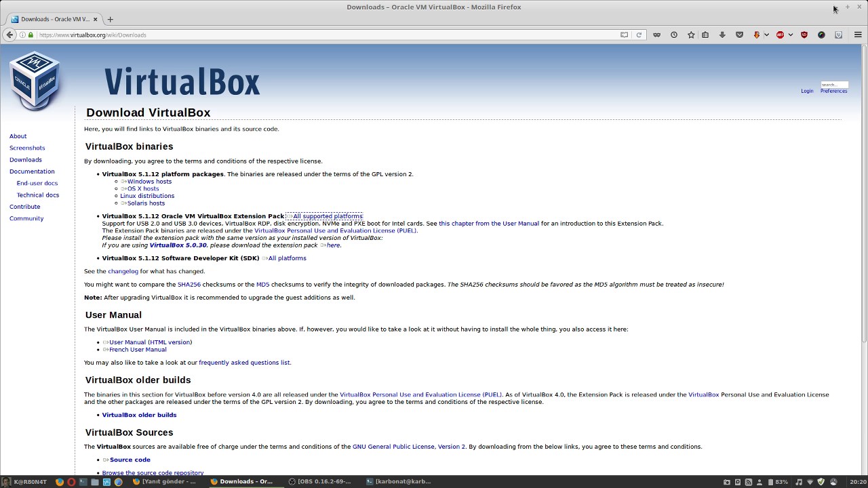Switch to karbonat@karb terminal taskbar window
Image resolution: width=868 pixels, height=488 pixels.
pos(398,482)
